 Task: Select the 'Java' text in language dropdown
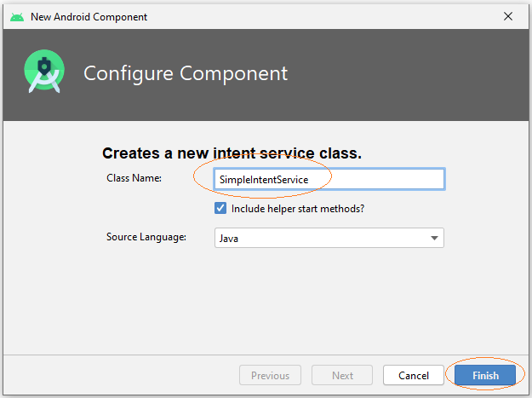(x=229, y=239)
